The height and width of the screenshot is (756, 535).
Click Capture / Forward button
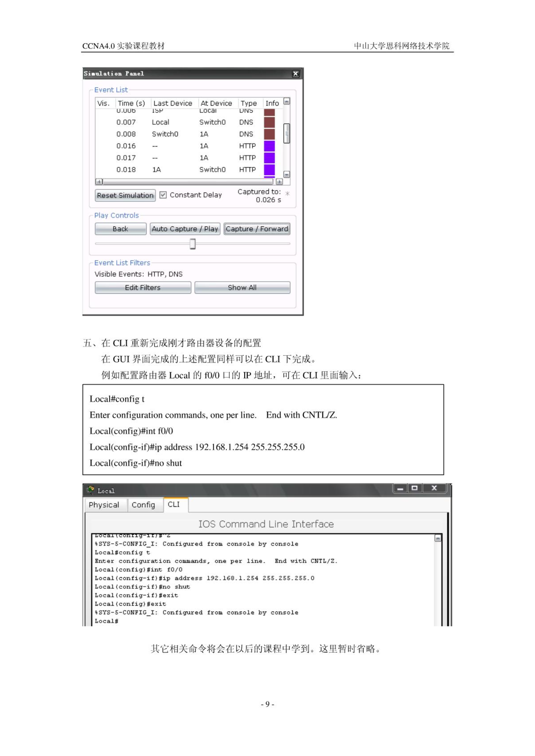[x=257, y=229]
